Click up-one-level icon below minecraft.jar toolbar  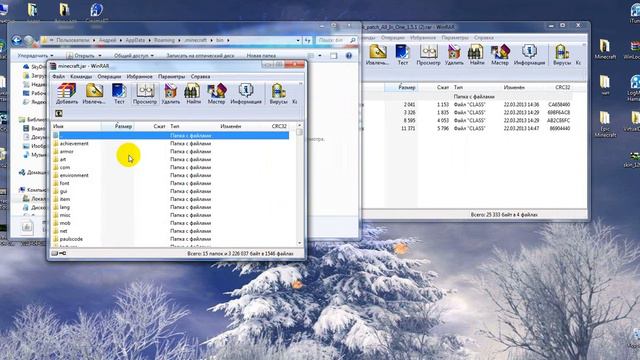[x=59, y=113]
